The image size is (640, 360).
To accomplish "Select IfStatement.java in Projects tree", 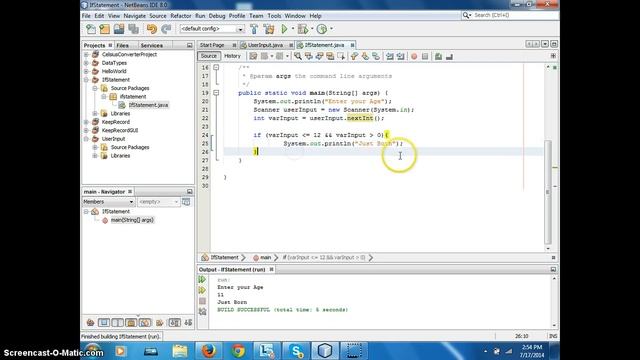I will coord(148,105).
